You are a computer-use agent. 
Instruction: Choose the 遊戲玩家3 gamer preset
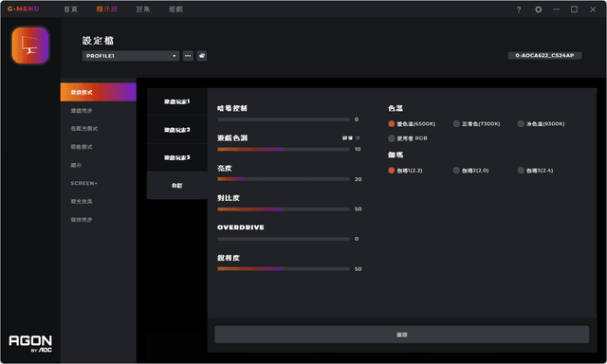click(x=177, y=157)
